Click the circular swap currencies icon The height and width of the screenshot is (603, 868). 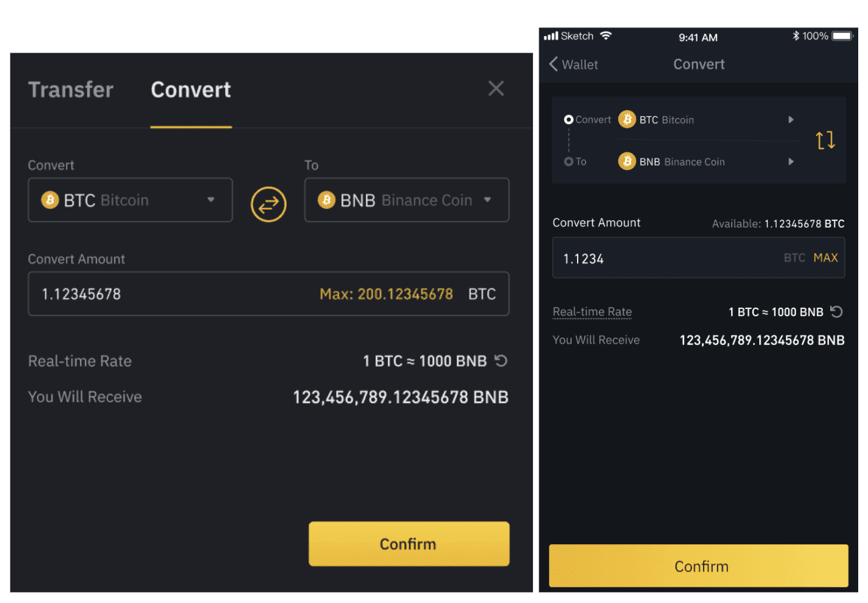(x=268, y=204)
